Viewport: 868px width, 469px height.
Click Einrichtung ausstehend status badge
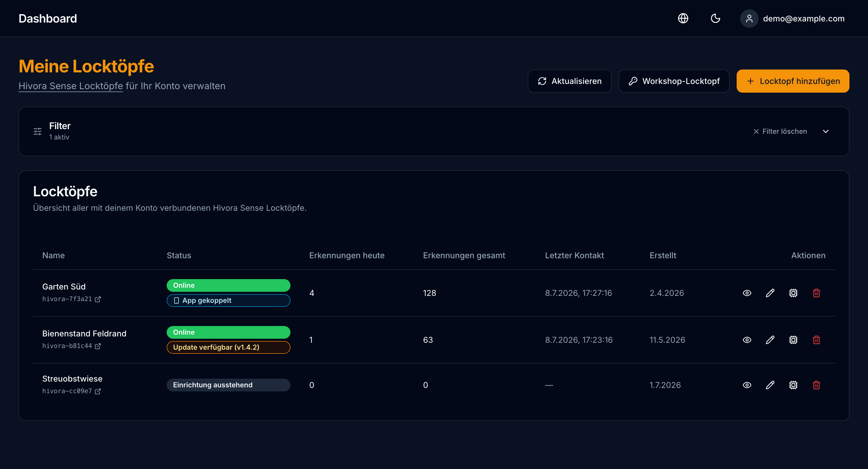coord(228,385)
